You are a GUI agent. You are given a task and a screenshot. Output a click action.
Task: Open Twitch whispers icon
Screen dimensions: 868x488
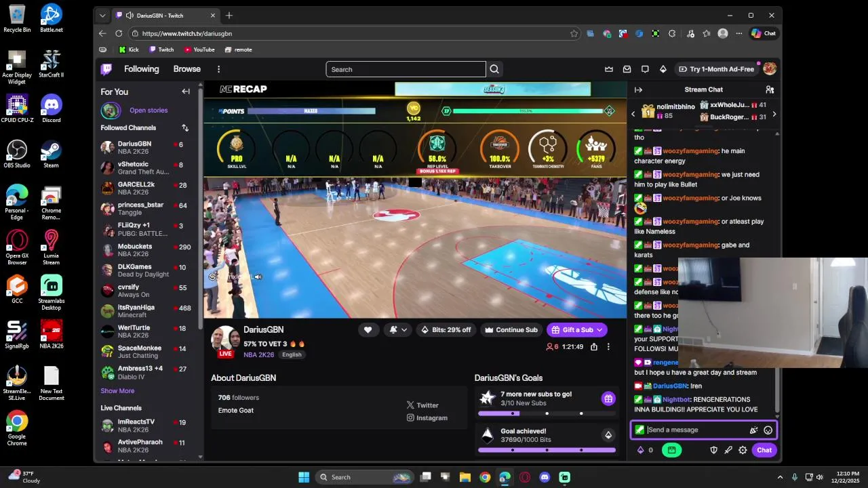(645, 69)
